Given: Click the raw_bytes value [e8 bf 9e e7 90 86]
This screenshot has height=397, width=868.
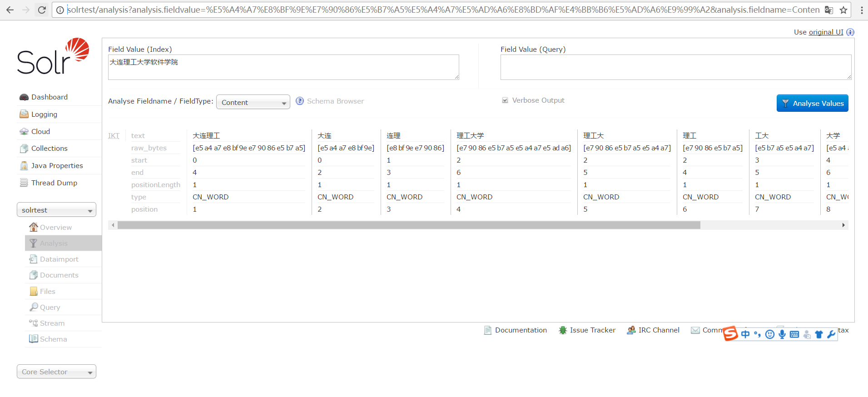Looking at the screenshot, I should (x=415, y=148).
